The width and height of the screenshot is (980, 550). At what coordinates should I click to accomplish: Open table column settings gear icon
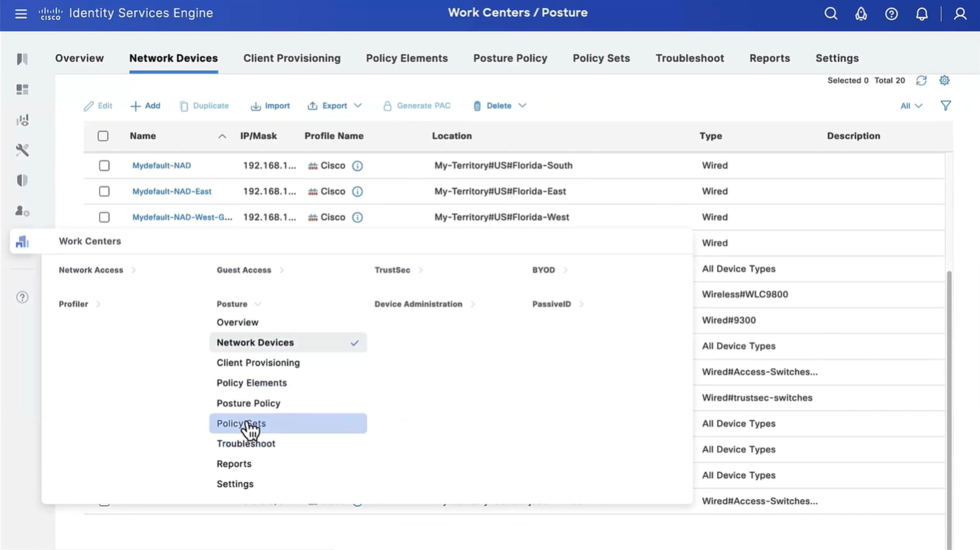[944, 81]
